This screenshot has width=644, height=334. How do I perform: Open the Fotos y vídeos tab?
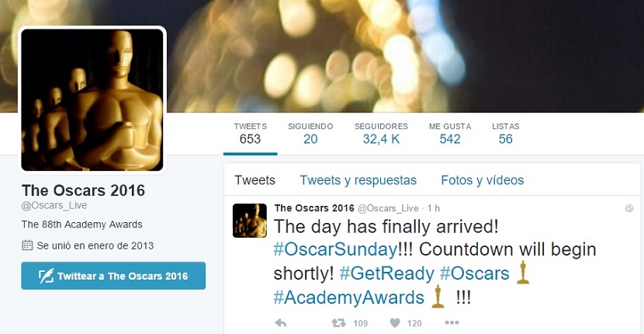click(482, 180)
